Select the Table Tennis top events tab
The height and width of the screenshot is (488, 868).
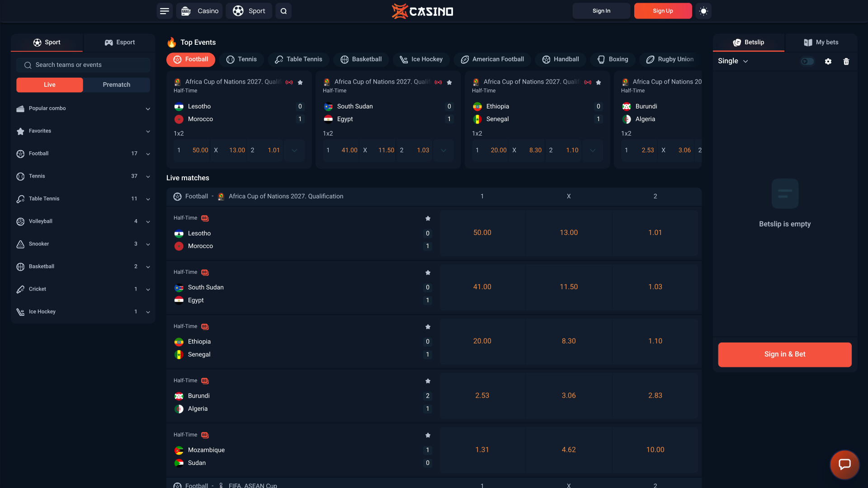pyautogui.click(x=298, y=59)
